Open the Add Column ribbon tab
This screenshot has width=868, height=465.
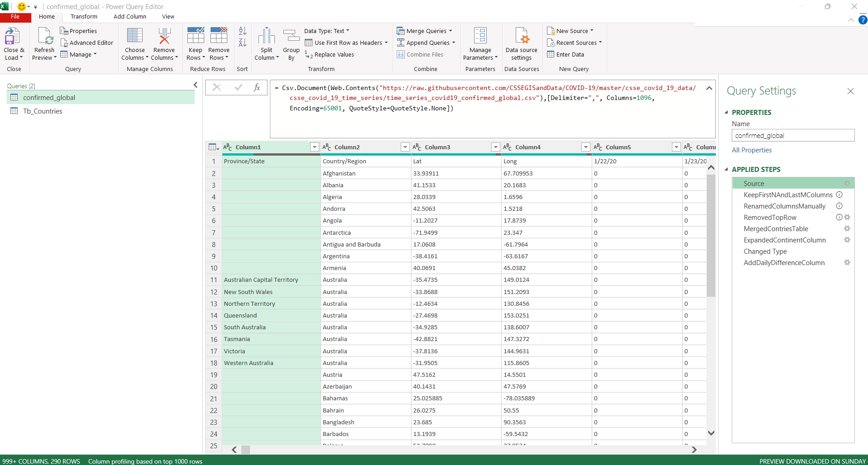point(130,16)
